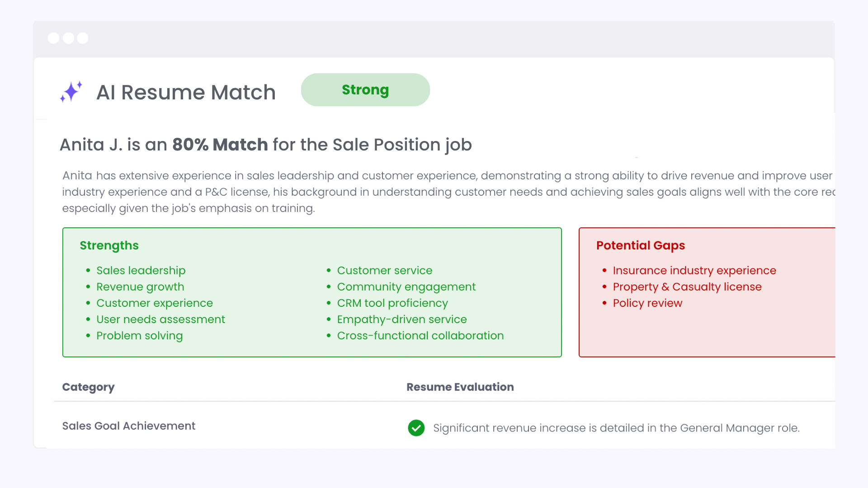868x488 pixels.
Task: Click the Potential Gaps panel title
Action: [640, 245]
